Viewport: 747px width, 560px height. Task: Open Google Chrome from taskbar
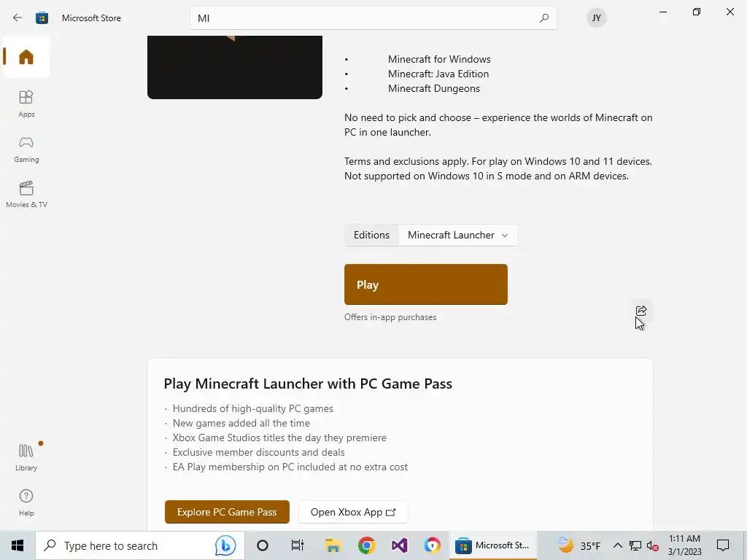(x=366, y=545)
